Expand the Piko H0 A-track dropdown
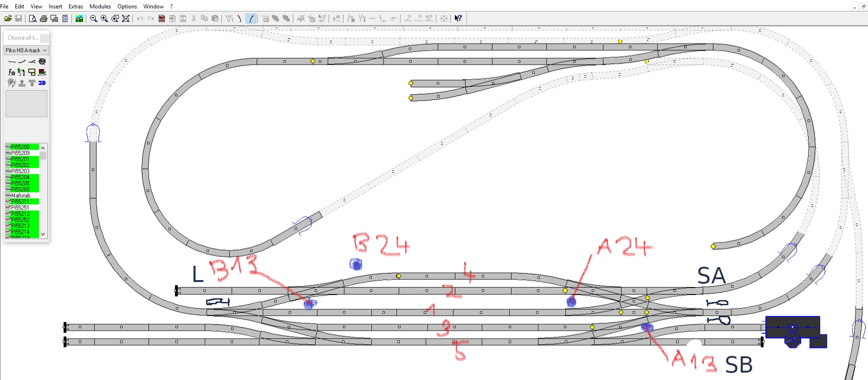This screenshot has height=380, width=868. coord(45,50)
